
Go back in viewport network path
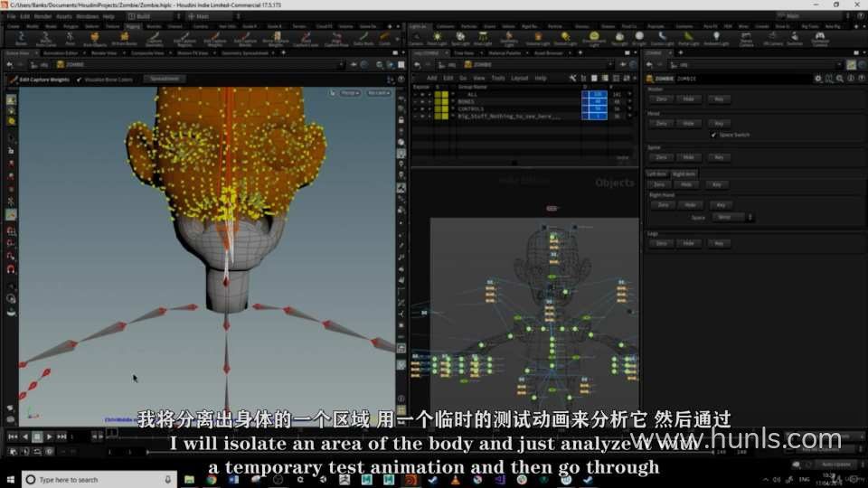click(10, 65)
